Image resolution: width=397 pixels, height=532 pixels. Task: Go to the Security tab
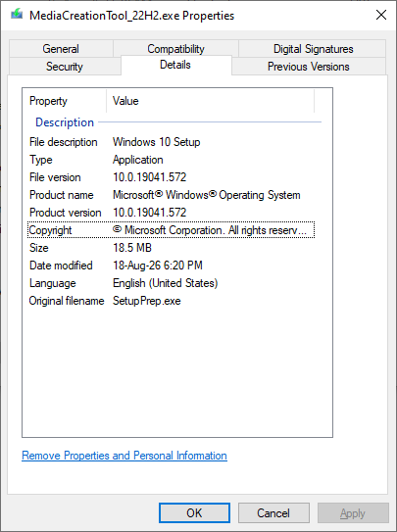click(65, 67)
